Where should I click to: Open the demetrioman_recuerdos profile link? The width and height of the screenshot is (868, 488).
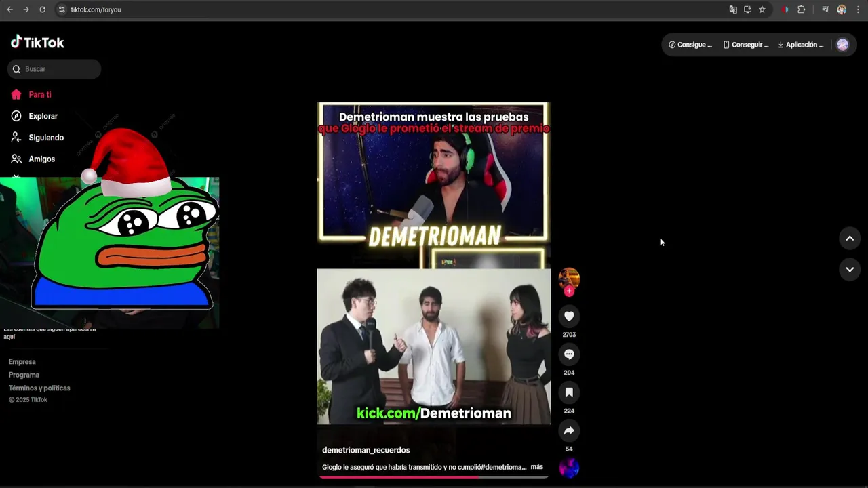[366, 450]
